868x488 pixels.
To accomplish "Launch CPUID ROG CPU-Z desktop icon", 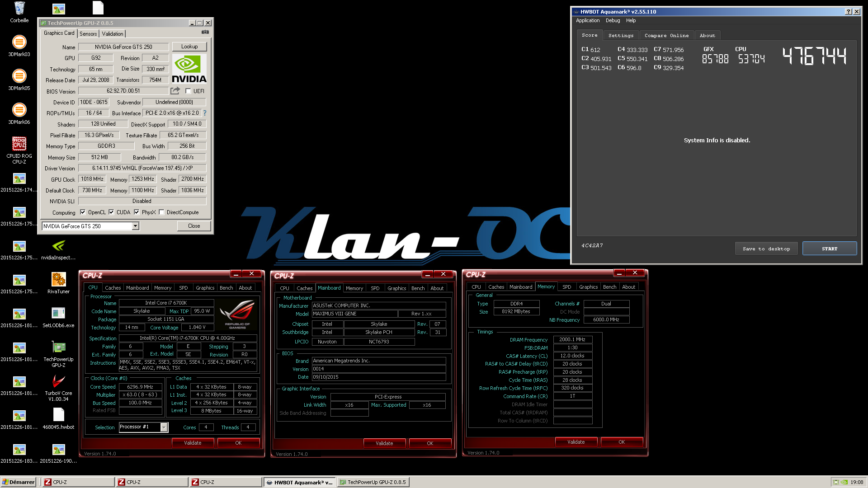I will click(19, 150).
